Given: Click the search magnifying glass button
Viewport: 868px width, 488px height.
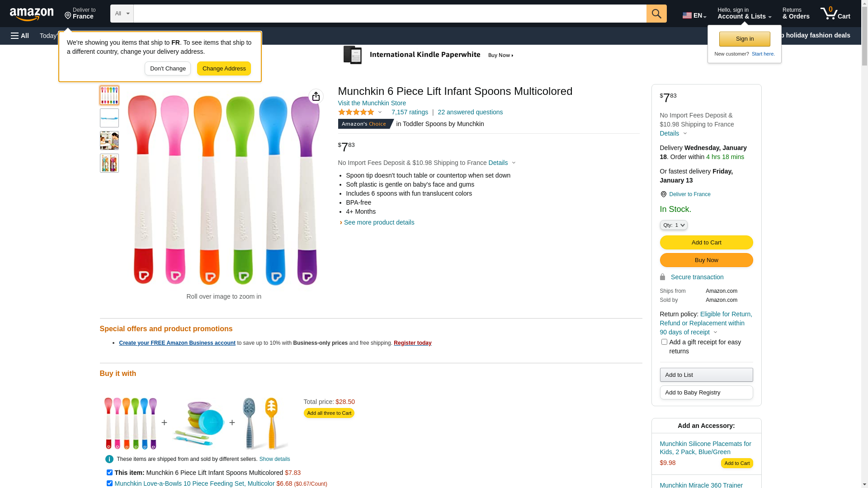Looking at the screenshot, I should (656, 14).
